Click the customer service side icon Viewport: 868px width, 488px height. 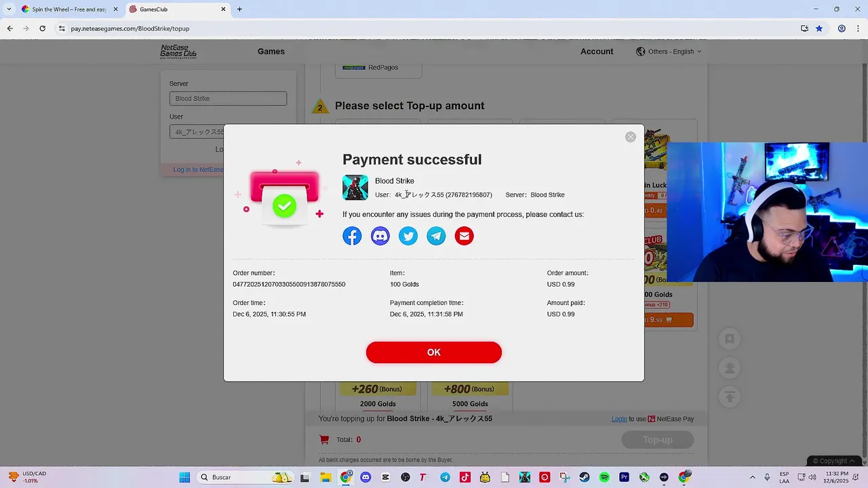[x=730, y=367]
